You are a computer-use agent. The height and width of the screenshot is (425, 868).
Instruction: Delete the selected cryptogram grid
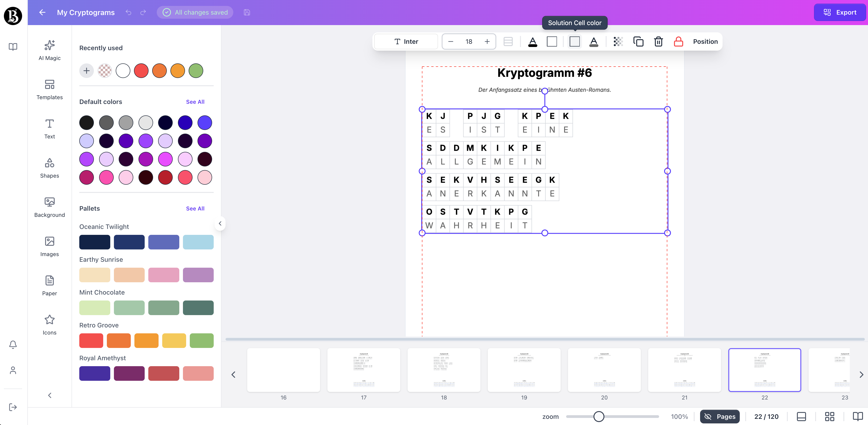(658, 41)
